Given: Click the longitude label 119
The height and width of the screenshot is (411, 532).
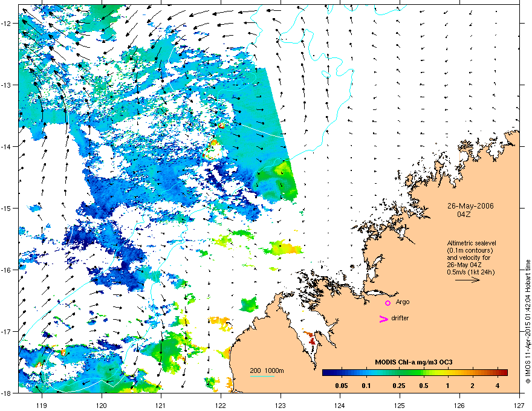Looking at the screenshot, I should point(42,405).
